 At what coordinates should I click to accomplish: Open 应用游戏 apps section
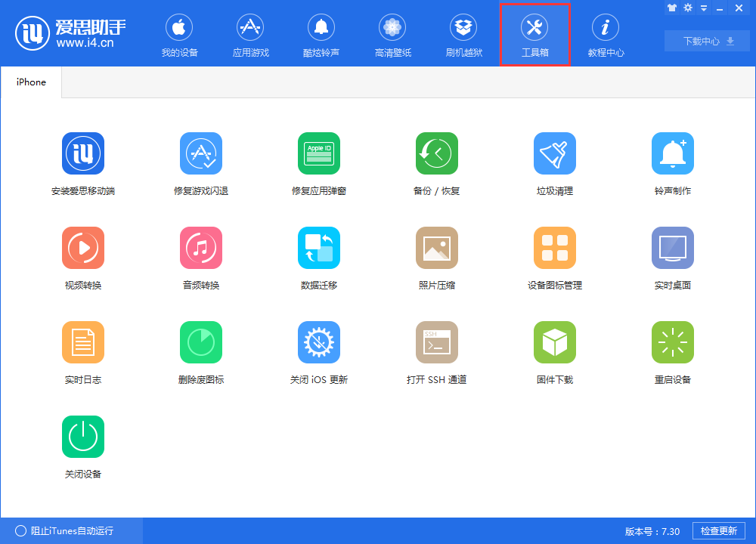[x=250, y=36]
